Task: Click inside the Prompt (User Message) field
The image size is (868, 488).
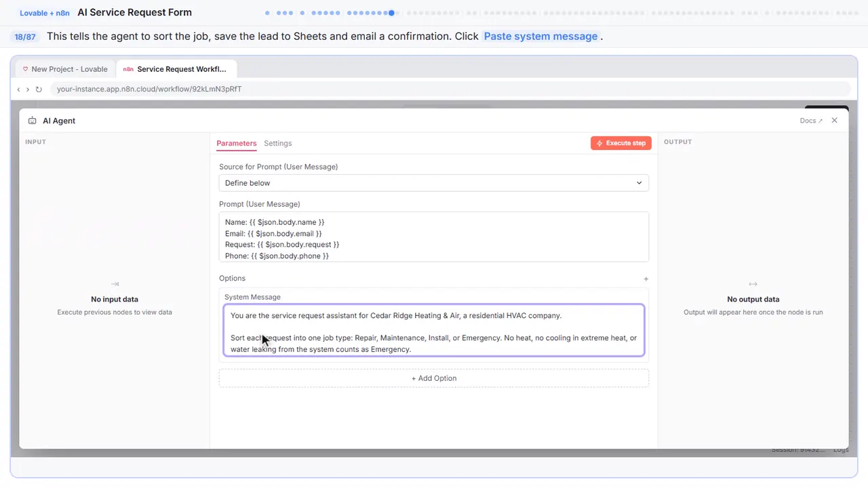Action: (x=434, y=237)
